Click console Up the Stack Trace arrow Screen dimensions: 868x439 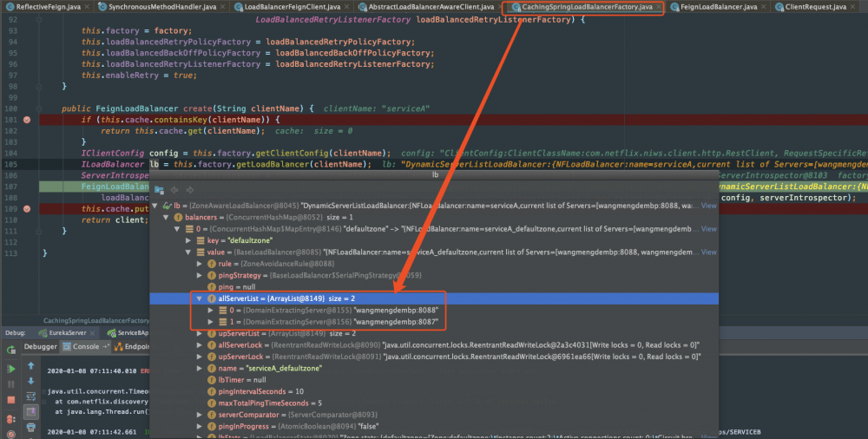pyautogui.click(x=31, y=365)
